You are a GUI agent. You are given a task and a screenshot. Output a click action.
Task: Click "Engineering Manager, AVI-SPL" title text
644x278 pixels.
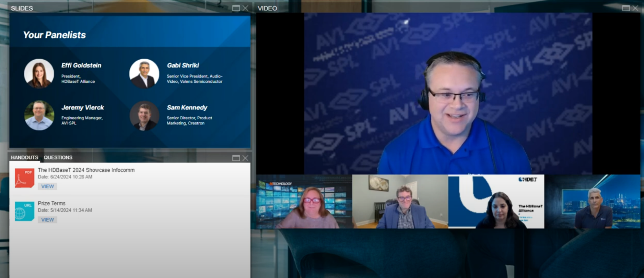pos(82,120)
